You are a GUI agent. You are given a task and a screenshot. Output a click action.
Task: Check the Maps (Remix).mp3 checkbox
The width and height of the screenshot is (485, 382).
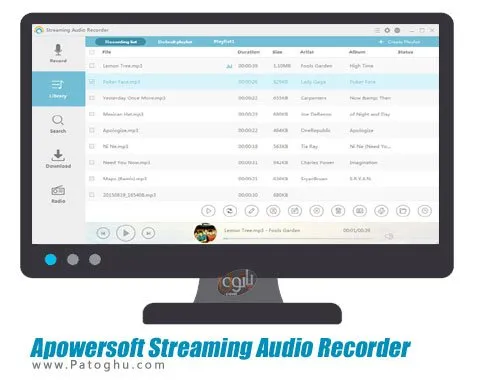pos(92,179)
